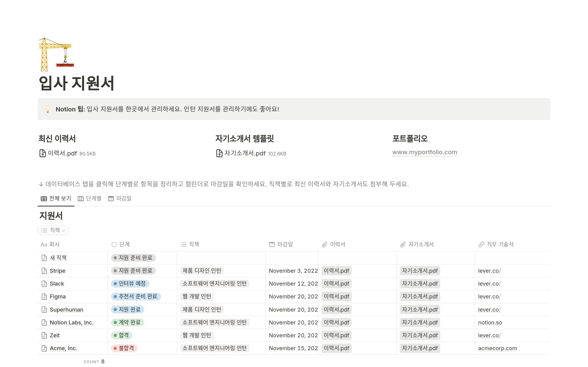Click the link icon in 직무 기술서 header
The height and width of the screenshot is (367, 588).
point(481,245)
